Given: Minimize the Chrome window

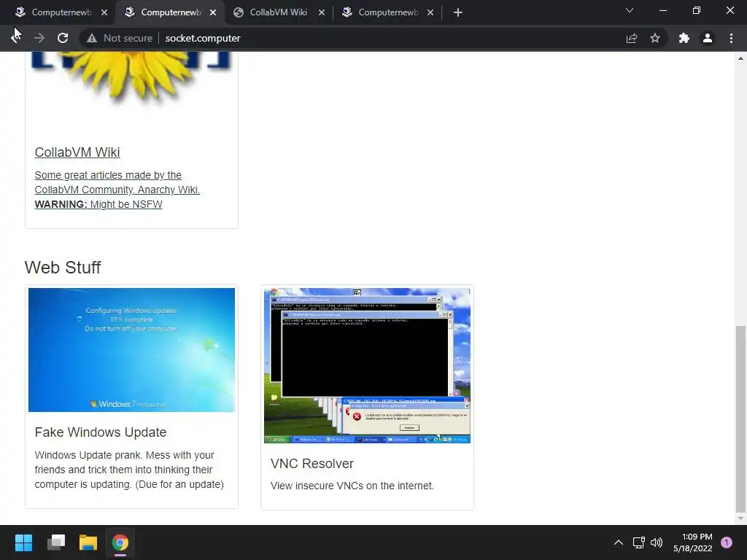Looking at the screenshot, I should (x=662, y=10).
